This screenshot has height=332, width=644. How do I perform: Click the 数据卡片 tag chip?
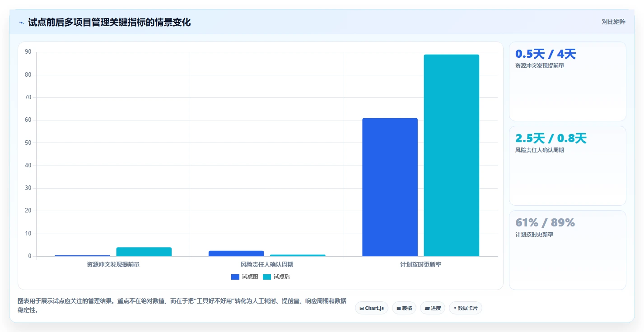click(x=466, y=308)
